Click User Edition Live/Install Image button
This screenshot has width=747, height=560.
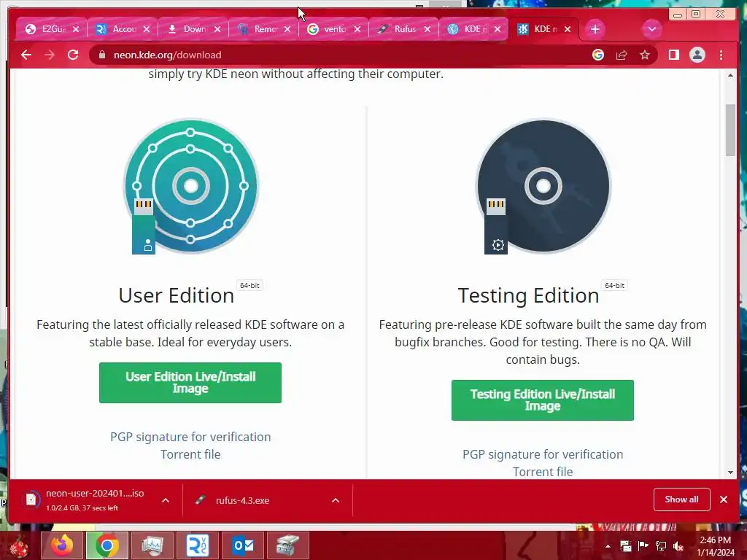pos(190,382)
